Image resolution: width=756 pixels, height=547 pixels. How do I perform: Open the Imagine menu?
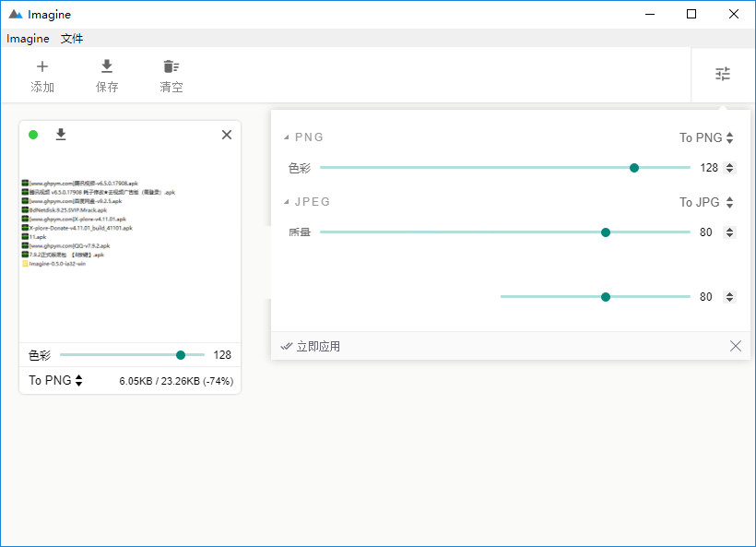point(27,39)
